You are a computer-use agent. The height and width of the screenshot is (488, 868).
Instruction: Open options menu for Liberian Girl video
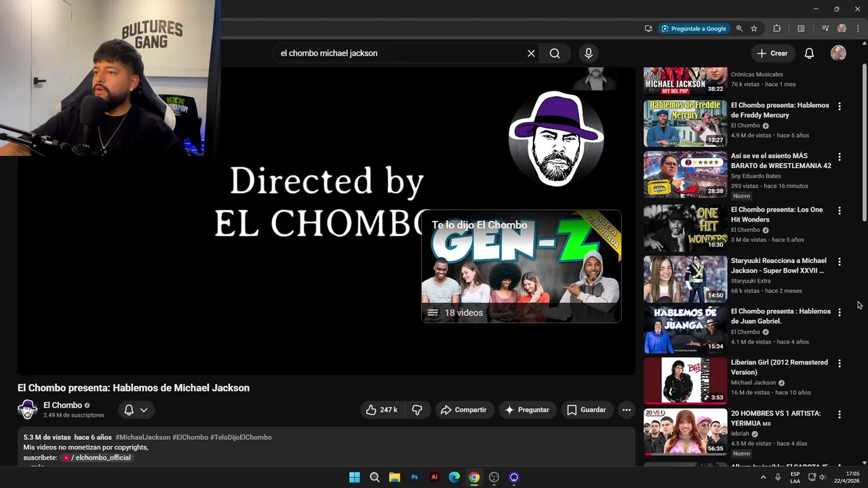[840, 363]
